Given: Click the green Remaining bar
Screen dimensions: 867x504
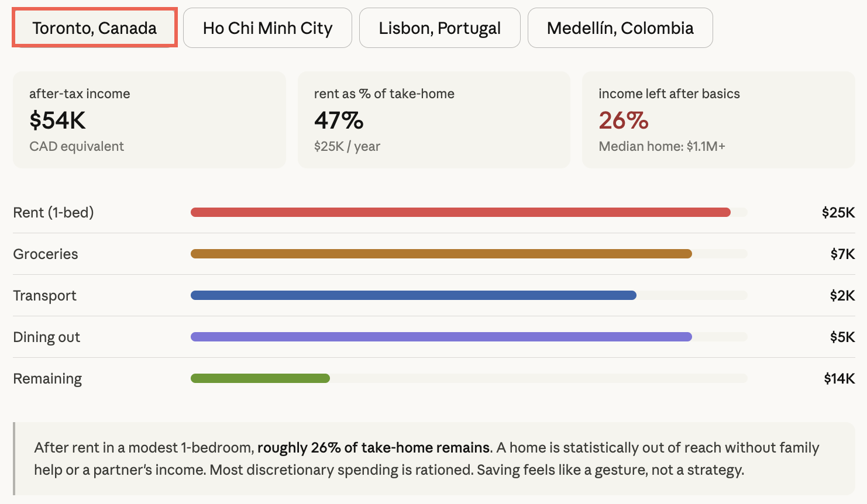Looking at the screenshot, I should coord(260,378).
